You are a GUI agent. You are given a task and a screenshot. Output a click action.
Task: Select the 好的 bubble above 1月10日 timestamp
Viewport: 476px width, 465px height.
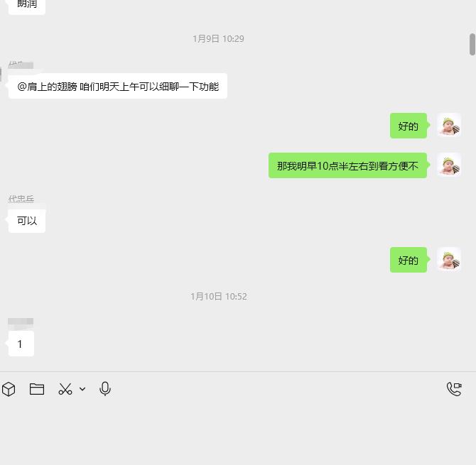pyautogui.click(x=409, y=260)
